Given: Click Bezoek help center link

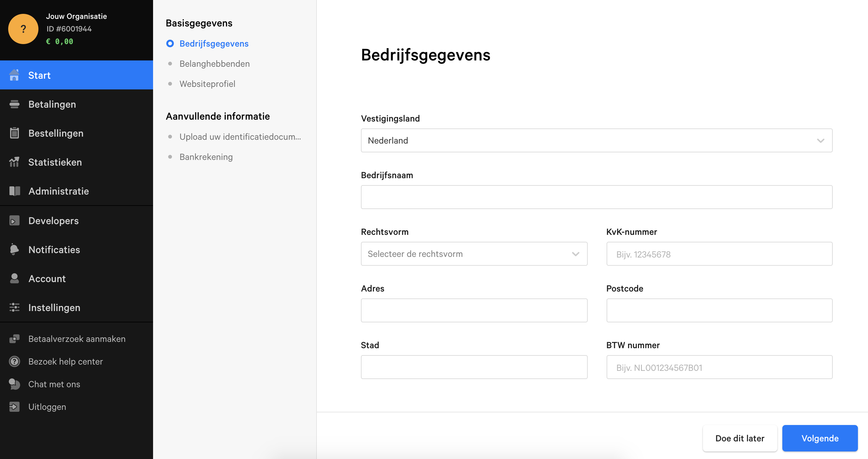Looking at the screenshot, I should (x=66, y=361).
